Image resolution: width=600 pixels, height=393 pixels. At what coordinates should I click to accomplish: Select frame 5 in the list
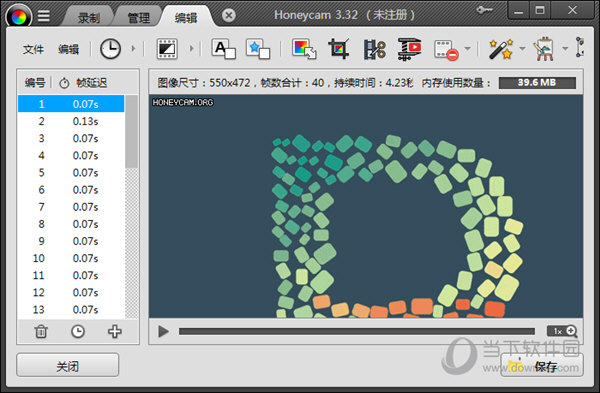pos(71,173)
